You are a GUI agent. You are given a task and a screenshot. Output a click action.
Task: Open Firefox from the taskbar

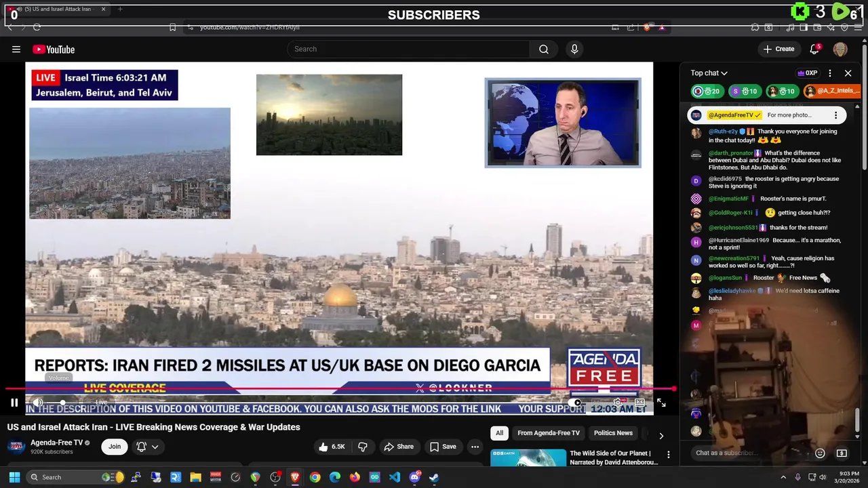click(355, 477)
